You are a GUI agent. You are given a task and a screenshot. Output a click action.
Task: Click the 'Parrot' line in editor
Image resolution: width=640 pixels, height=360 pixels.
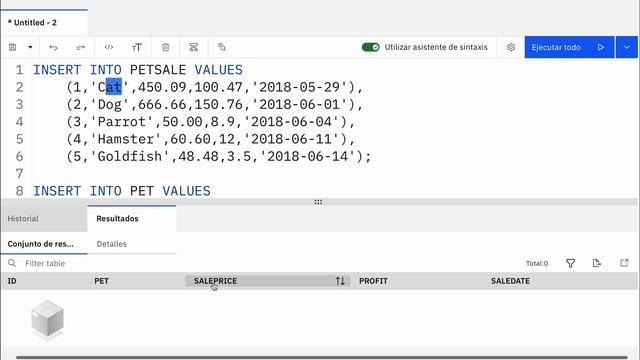click(210, 122)
